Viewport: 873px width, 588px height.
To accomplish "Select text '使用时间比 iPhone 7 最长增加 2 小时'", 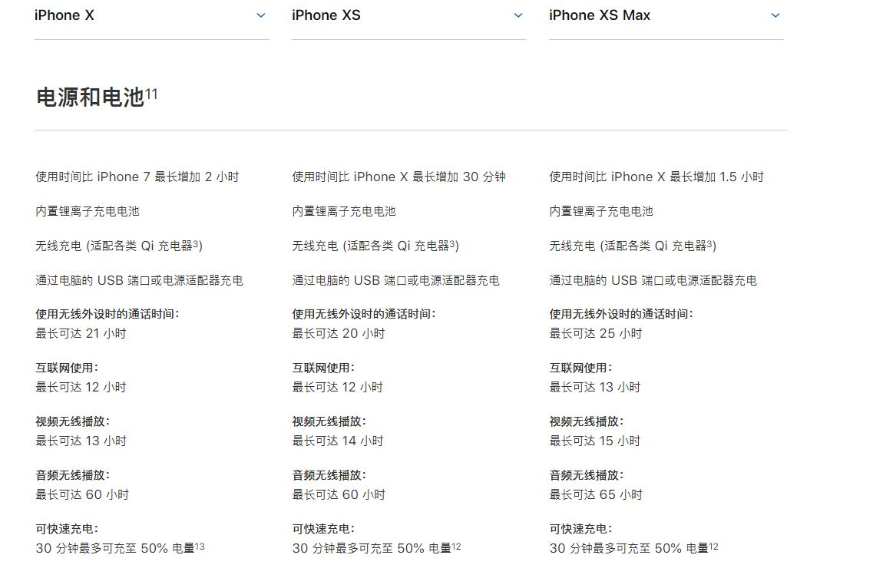I will point(137,177).
